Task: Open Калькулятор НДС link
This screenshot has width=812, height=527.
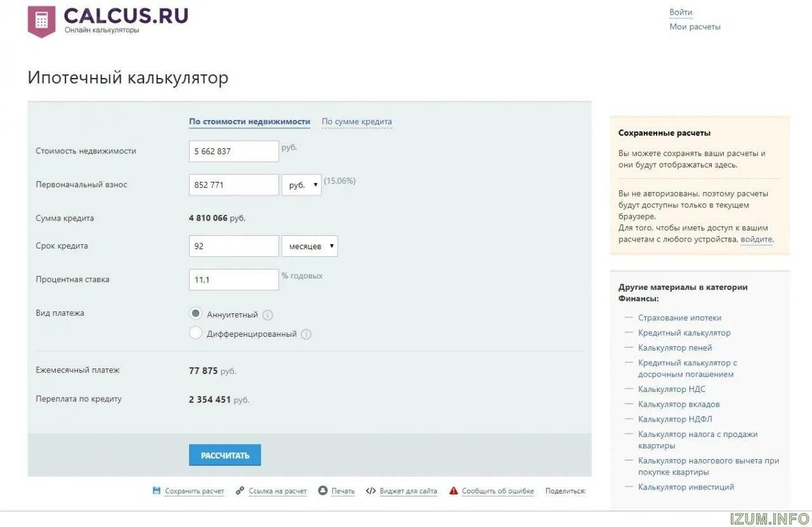Action: coord(672,389)
